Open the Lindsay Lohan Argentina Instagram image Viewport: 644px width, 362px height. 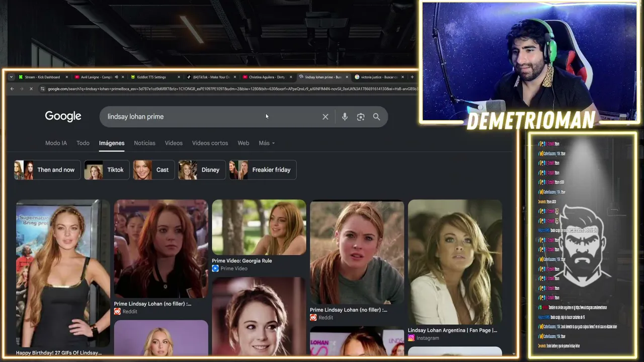click(455, 262)
